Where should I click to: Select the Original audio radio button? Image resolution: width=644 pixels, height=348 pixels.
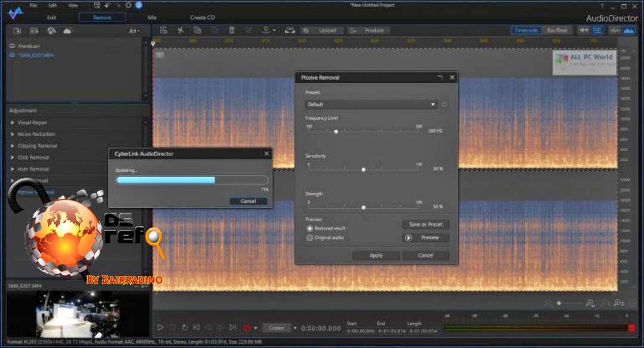click(309, 238)
